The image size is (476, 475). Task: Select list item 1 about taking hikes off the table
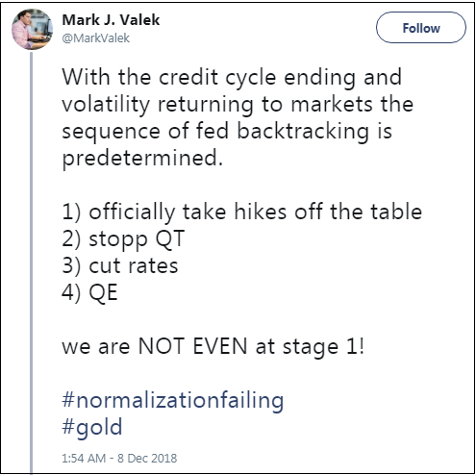[242, 212]
